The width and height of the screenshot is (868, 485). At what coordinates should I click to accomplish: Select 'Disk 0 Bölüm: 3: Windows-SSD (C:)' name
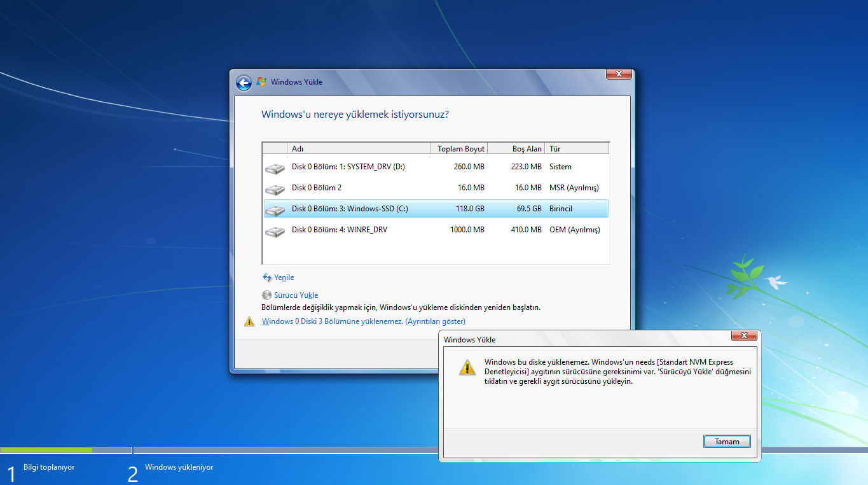[350, 209]
